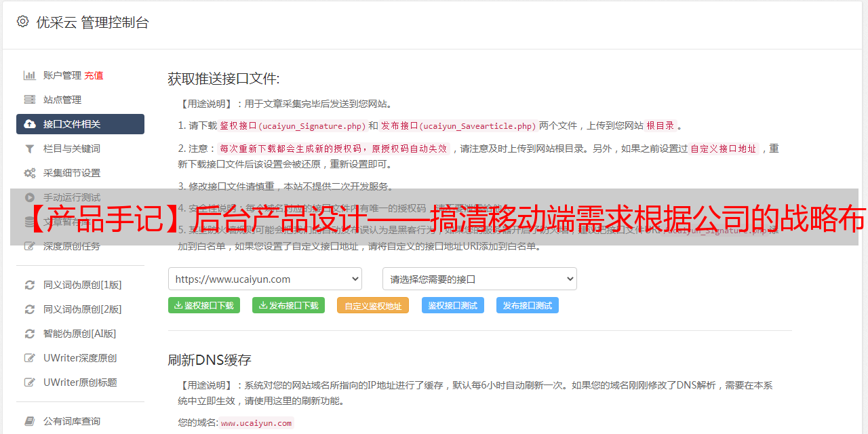Screen dimensions: 868x434
Task: Click the download icon in 鉴权接口下载 button
Action: point(178,305)
